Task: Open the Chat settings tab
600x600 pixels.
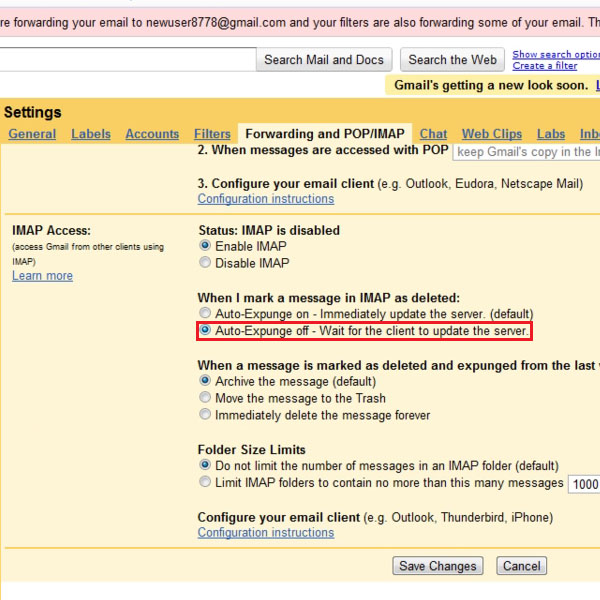Action: pos(433,134)
